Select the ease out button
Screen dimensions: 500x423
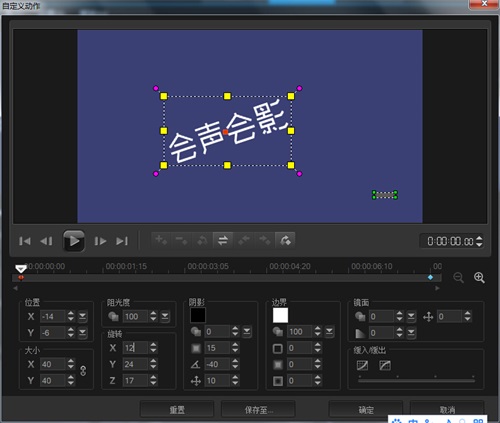pyautogui.click(x=385, y=365)
